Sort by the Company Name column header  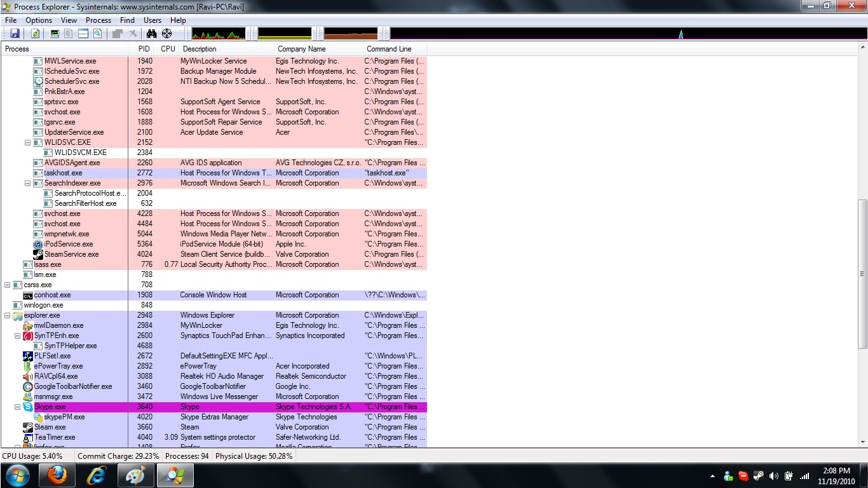pos(319,49)
